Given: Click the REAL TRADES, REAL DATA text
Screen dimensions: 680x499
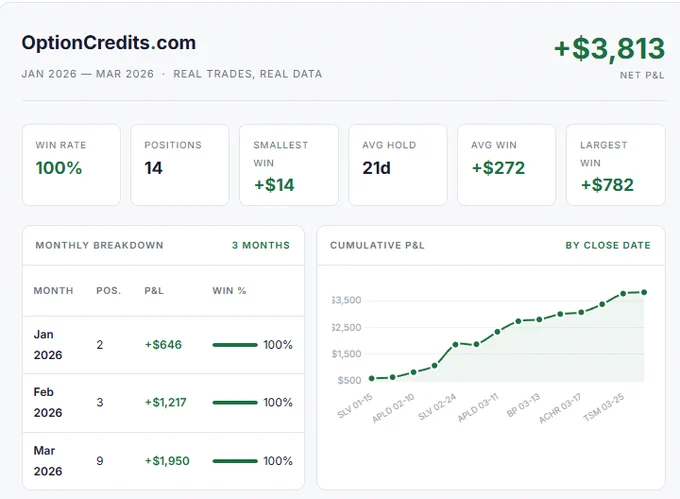Looking at the screenshot, I should click(248, 74).
